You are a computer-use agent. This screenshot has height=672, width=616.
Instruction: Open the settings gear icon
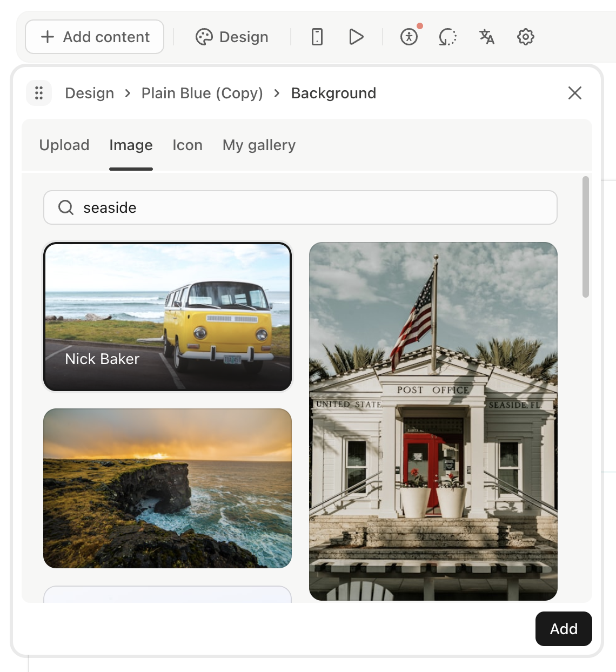pyautogui.click(x=525, y=37)
